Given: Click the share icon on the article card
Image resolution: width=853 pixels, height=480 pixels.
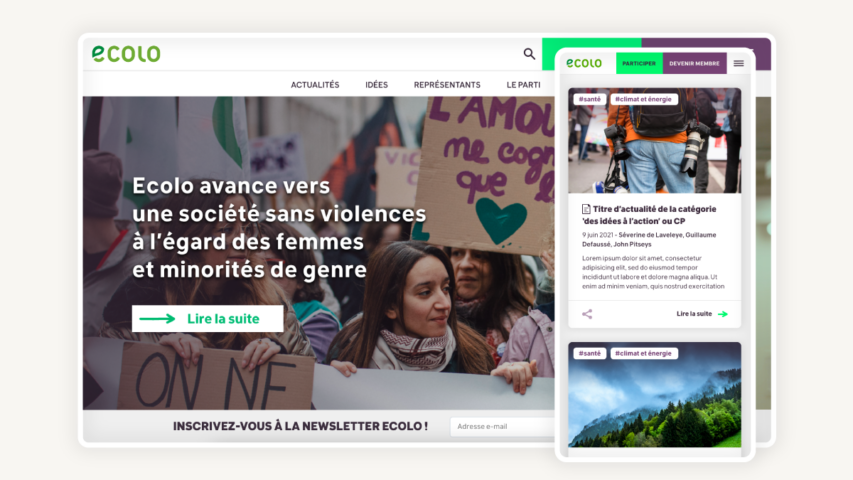Looking at the screenshot, I should tap(587, 314).
